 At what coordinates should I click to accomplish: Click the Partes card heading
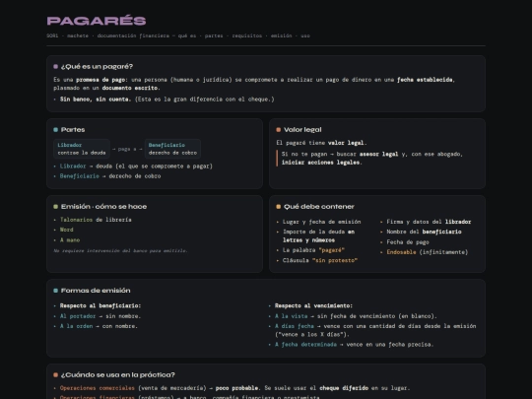(73, 130)
